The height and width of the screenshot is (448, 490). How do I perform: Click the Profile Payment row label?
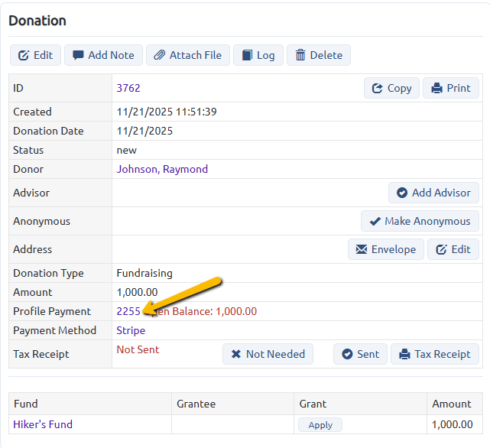pos(52,311)
